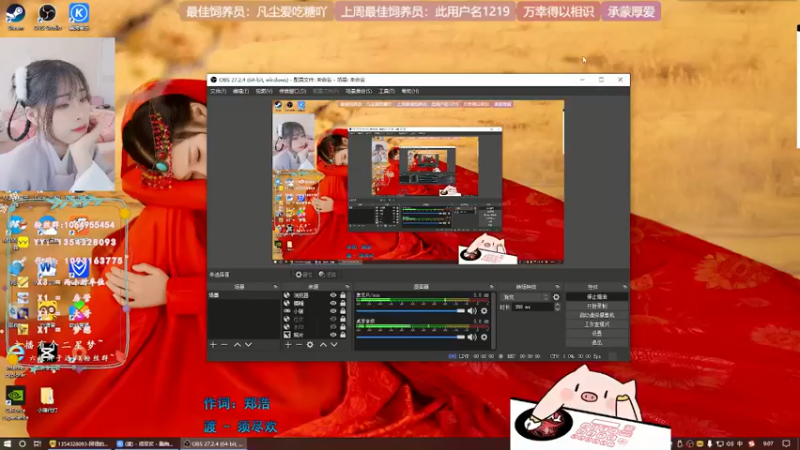Open the yellow folder on desktop
Viewport: 800px width, 450px height.
click(x=47, y=399)
